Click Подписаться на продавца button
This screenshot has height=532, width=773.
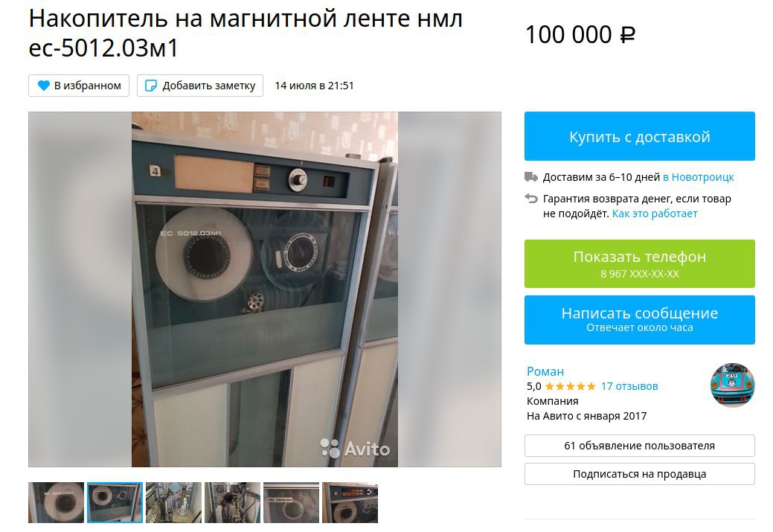pos(639,474)
